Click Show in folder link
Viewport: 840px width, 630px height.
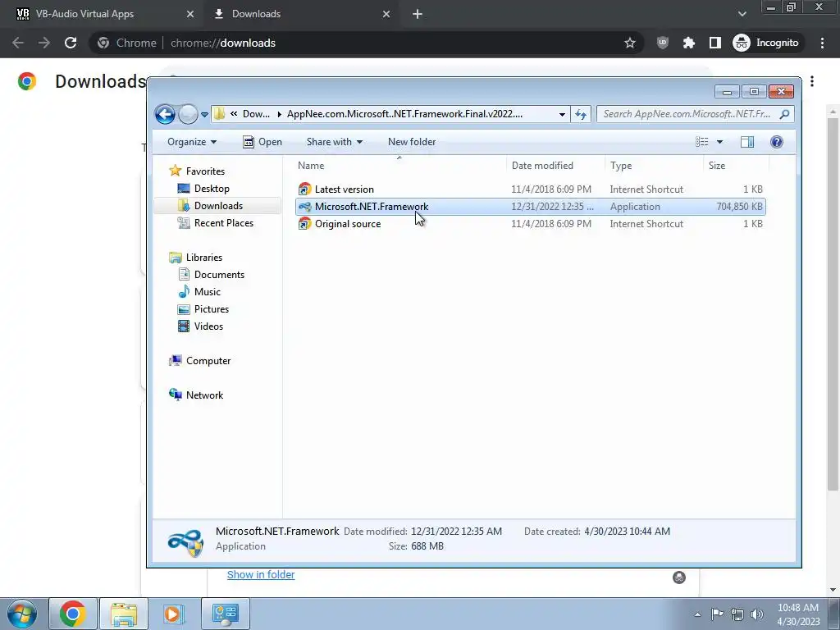point(261,575)
